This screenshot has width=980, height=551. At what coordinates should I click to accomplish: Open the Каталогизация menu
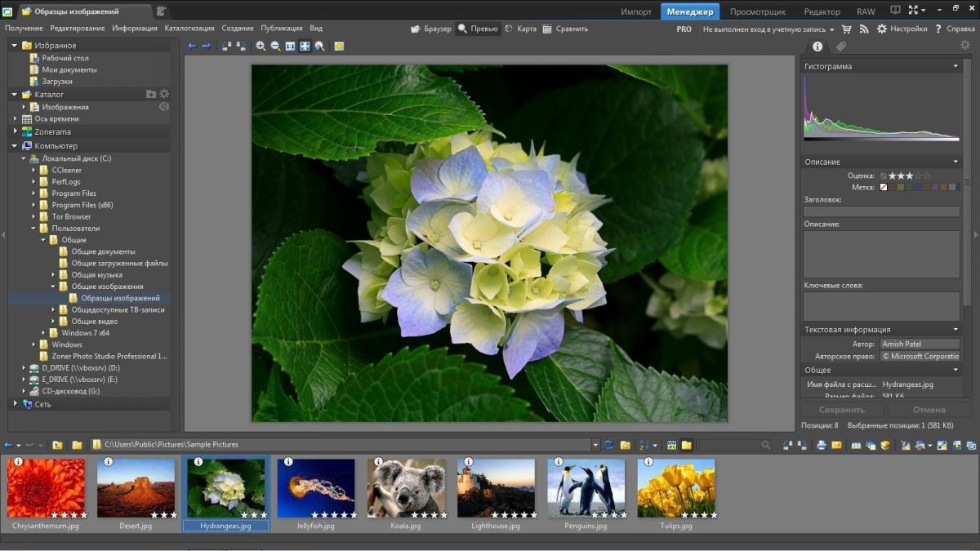(x=189, y=29)
